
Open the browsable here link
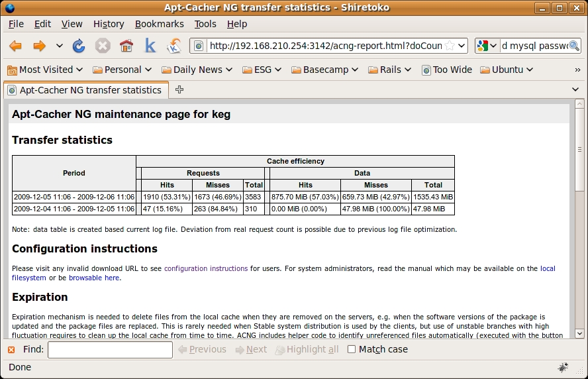click(x=94, y=278)
